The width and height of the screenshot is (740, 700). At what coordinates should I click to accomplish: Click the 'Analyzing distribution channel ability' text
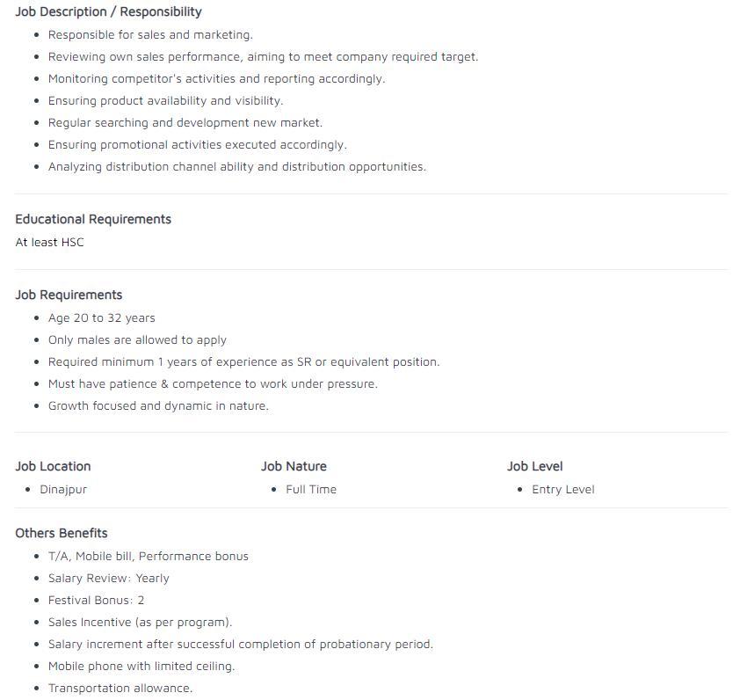[237, 167]
